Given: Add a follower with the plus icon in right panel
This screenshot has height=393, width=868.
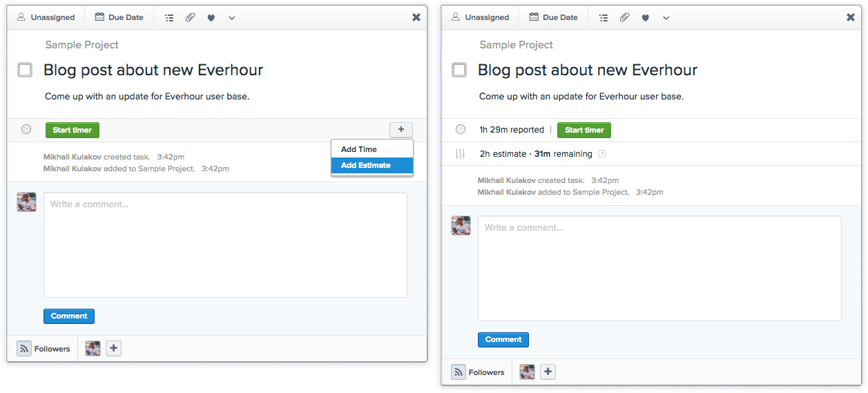Looking at the screenshot, I should [548, 372].
